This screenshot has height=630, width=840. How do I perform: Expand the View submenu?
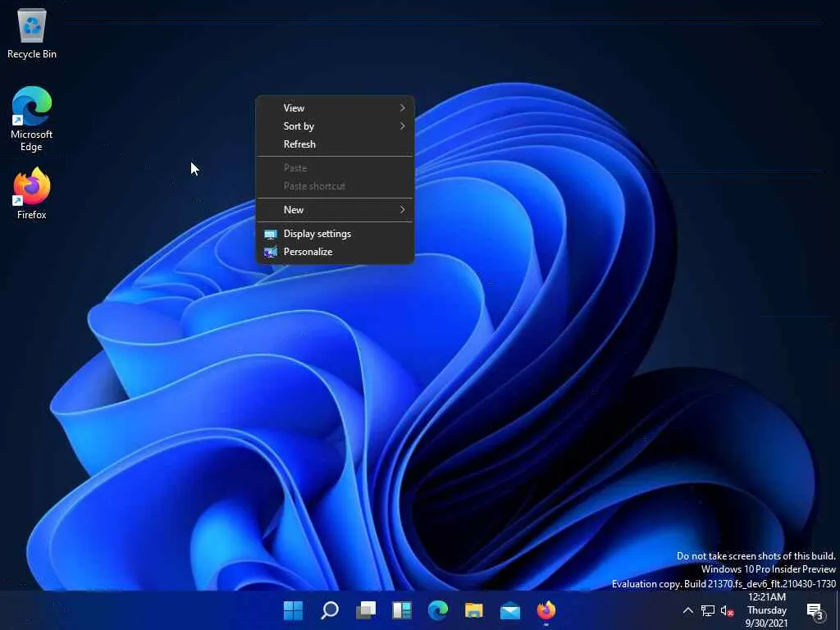[x=336, y=107]
